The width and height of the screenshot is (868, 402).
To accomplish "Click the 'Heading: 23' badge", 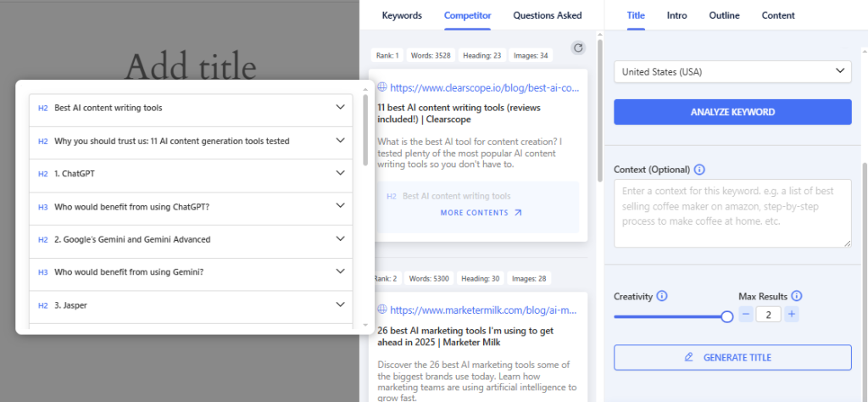I will click(481, 55).
